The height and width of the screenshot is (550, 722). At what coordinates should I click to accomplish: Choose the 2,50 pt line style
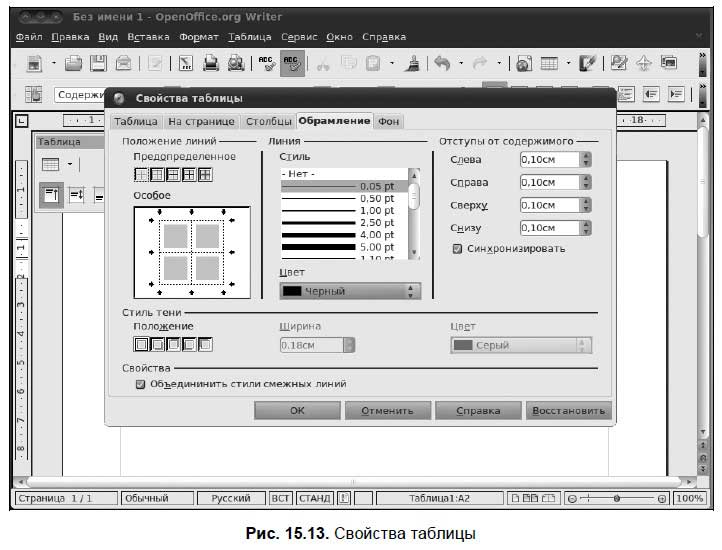344,223
